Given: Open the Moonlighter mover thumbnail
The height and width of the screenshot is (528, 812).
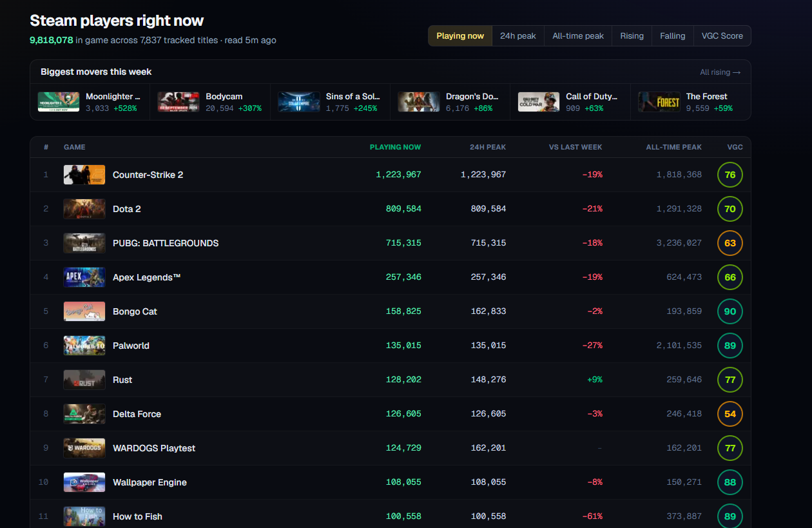Looking at the screenshot, I should (x=59, y=102).
